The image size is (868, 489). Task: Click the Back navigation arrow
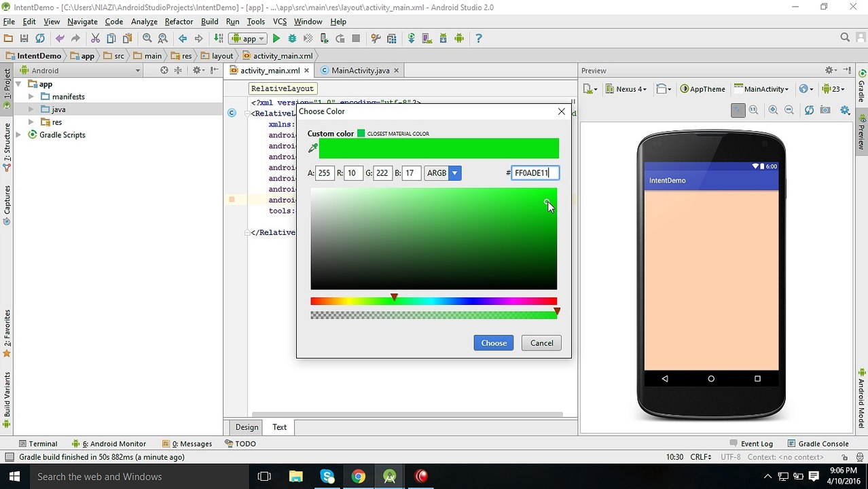coord(183,39)
